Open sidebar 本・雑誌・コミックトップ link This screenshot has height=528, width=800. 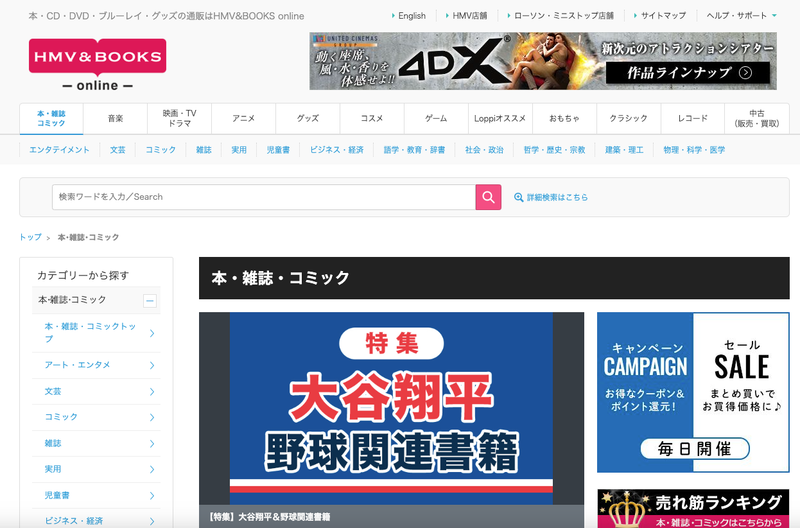[x=90, y=333]
